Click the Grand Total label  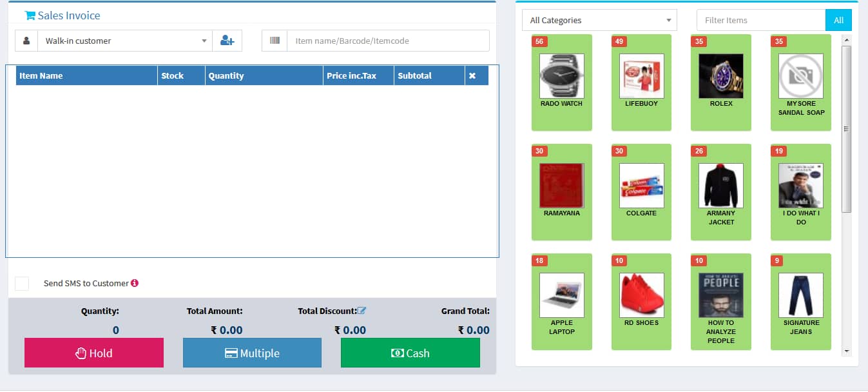pyautogui.click(x=465, y=311)
